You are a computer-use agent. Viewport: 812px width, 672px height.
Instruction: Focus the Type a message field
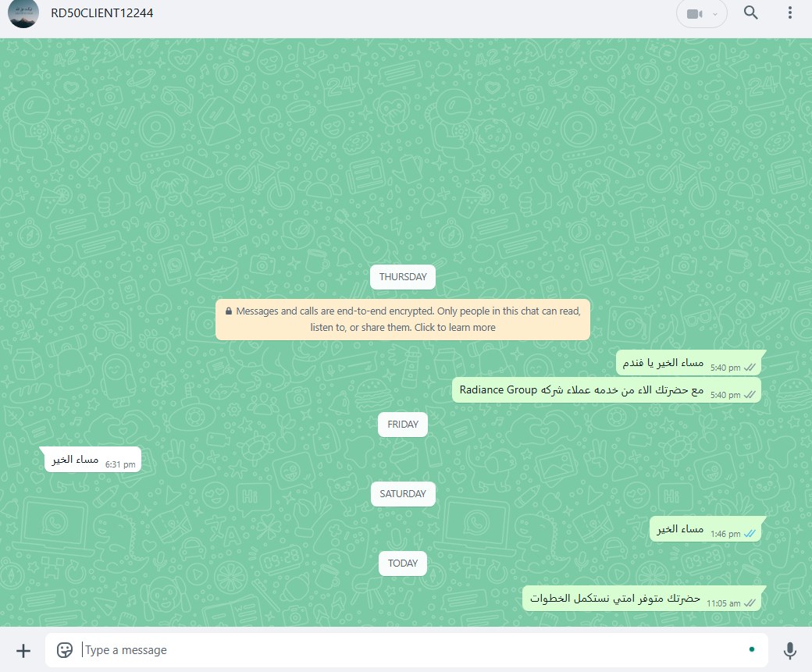pyautogui.click(x=407, y=650)
